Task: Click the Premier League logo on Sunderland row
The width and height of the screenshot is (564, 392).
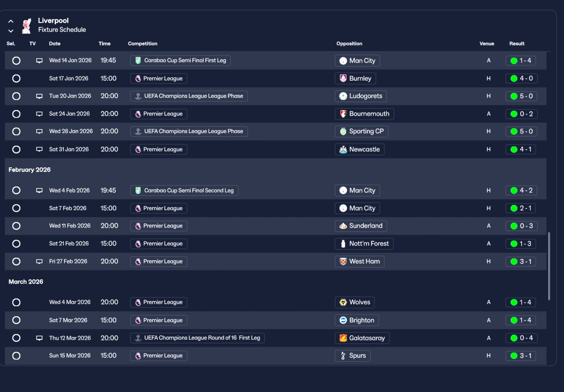Action: 138,226
